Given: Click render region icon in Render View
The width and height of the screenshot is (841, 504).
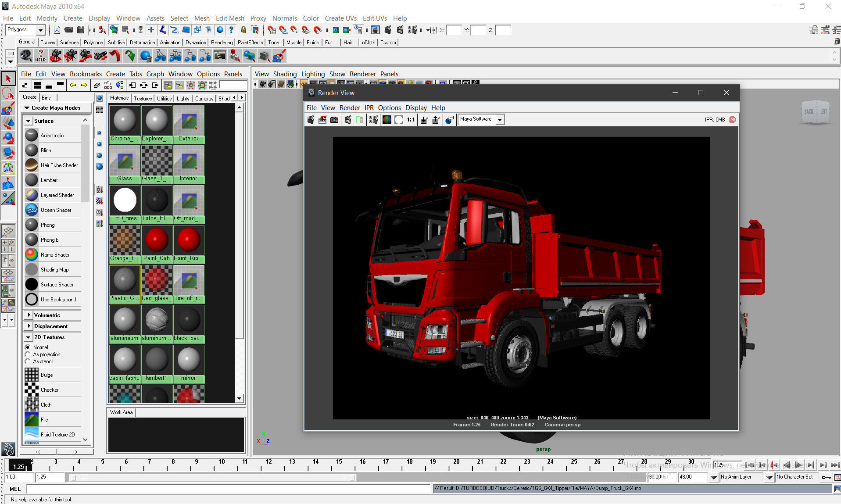Looking at the screenshot, I should pos(322,119).
